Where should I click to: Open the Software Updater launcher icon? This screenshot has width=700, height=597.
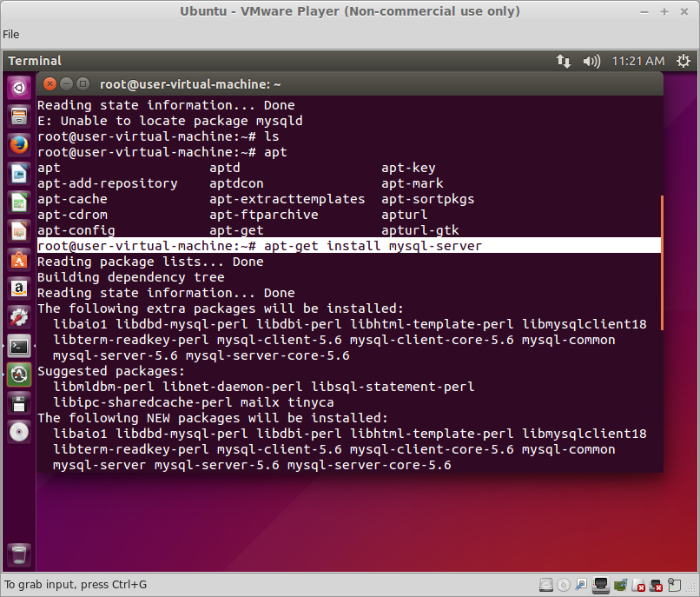click(19, 375)
